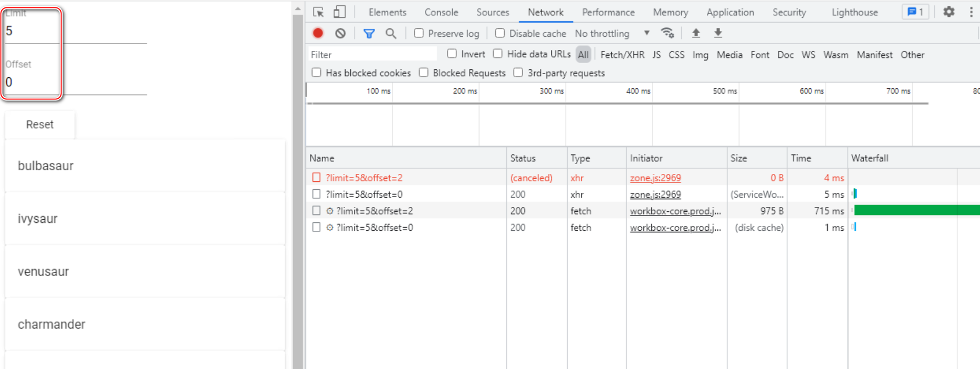Filter requests by Doc type
This screenshot has width=980, height=369.
[x=785, y=55]
